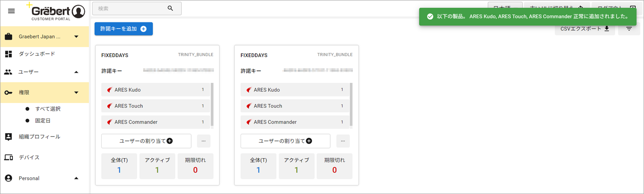The image size is (644, 194).
Task: Collapse the Personal section arrow
Action: [76, 178]
